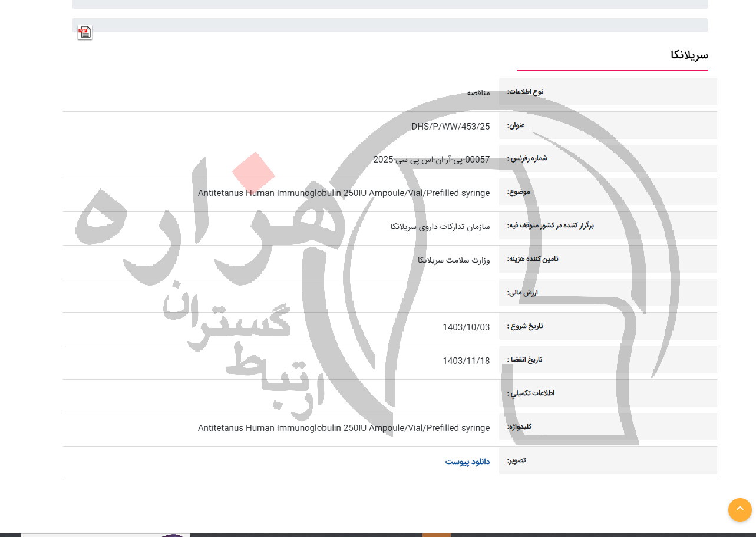Image resolution: width=756 pixels, height=537 pixels.
Task: Select the expiry date 1403/11/18
Action: click(x=466, y=360)
